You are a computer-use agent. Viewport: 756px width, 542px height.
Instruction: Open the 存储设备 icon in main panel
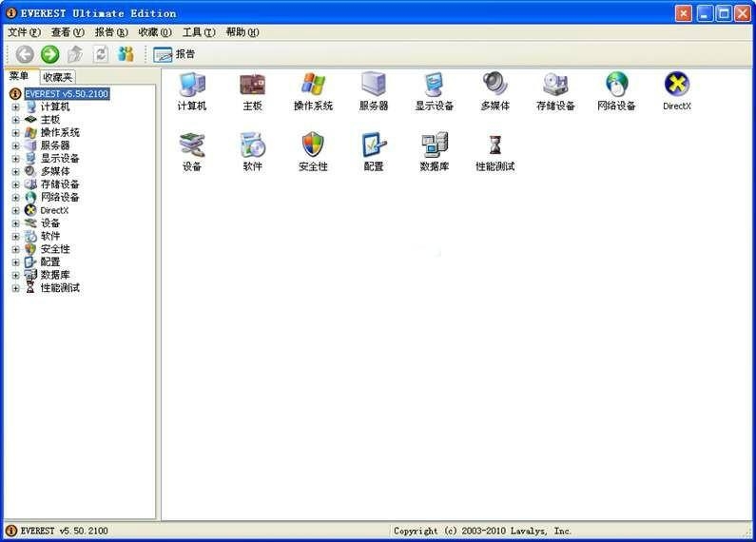point(555,86)
